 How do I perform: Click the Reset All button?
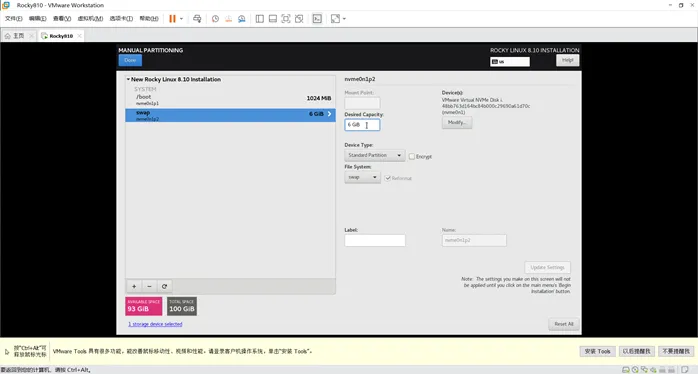(x=564, y=324)
